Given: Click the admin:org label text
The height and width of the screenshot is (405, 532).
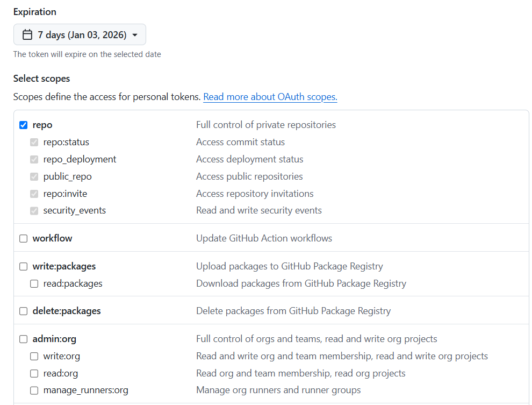Looking at the screenshot, I should point(54,339).
